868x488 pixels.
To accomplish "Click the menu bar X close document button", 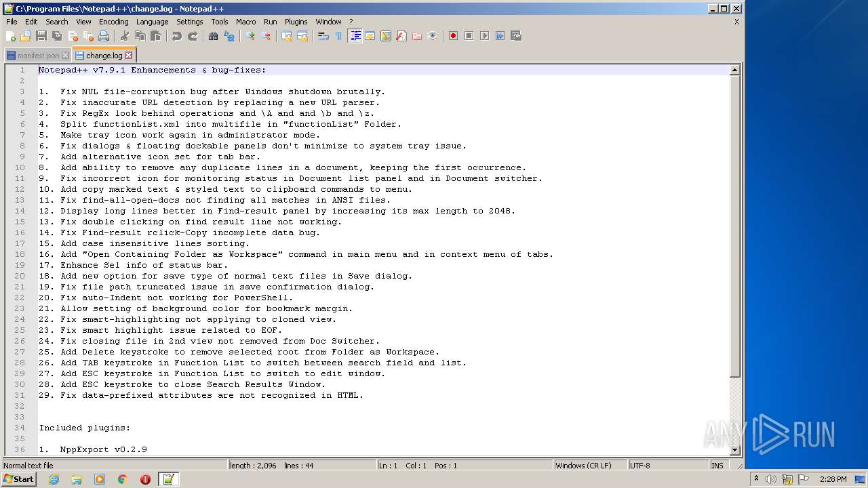I will click(736, 22).
